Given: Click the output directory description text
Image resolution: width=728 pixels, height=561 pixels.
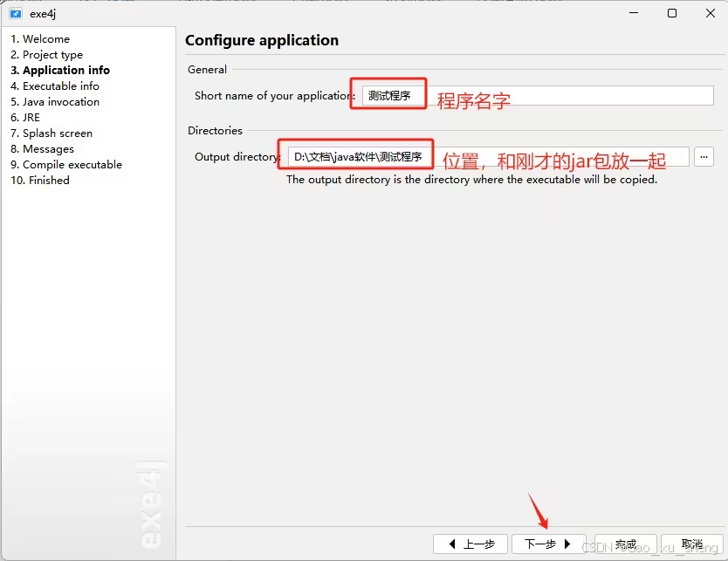Looking at the screenshot, I should (x=471, y=180).
